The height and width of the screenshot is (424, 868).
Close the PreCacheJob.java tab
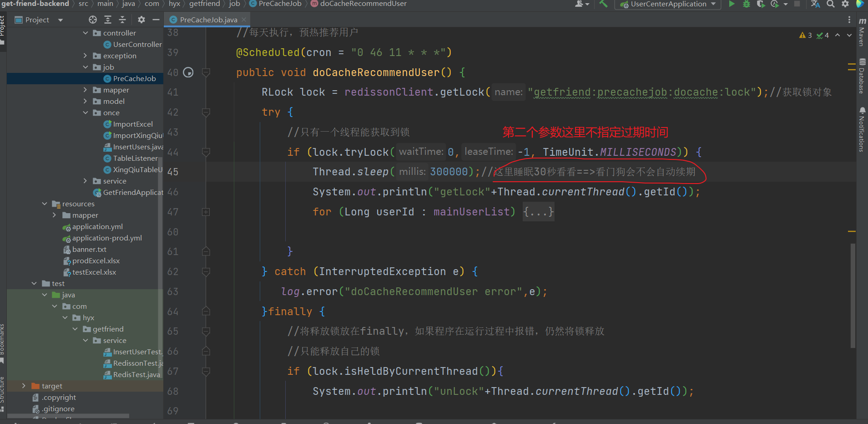(244, 20)
